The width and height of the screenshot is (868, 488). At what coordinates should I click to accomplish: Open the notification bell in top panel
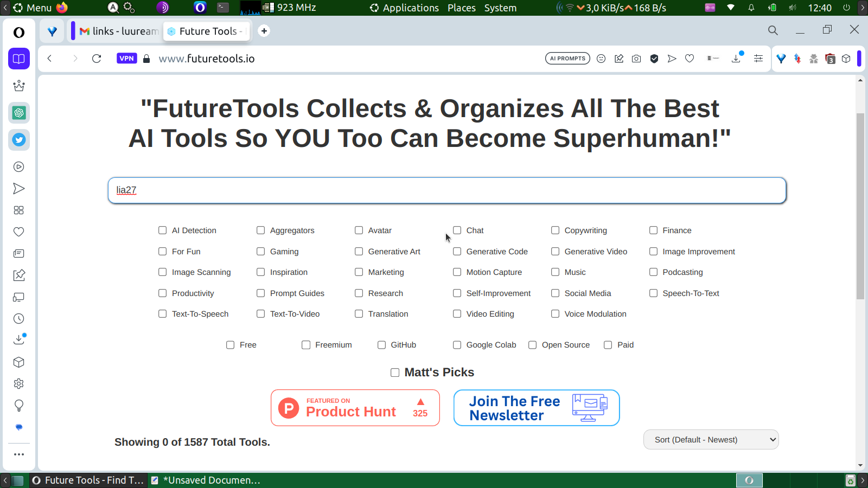coord(751,8)
